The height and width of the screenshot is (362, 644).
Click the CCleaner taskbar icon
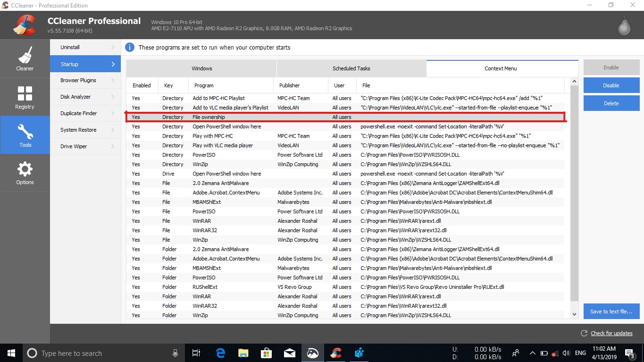tap(335, 353)
